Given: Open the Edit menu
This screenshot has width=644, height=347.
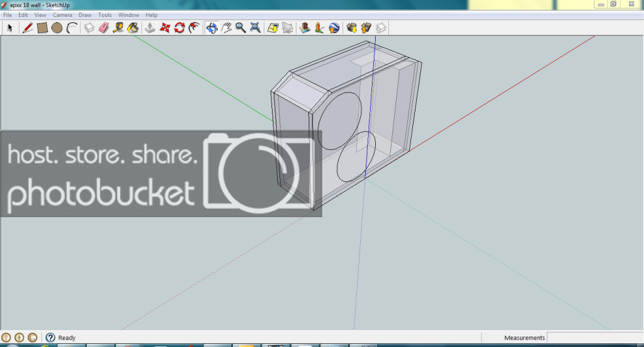Looking at the screenshot, I should tap(23, 14).
